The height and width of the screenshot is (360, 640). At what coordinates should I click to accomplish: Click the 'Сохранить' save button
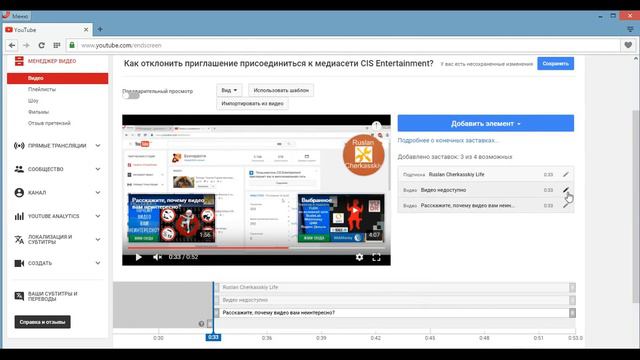pos(556,64)
